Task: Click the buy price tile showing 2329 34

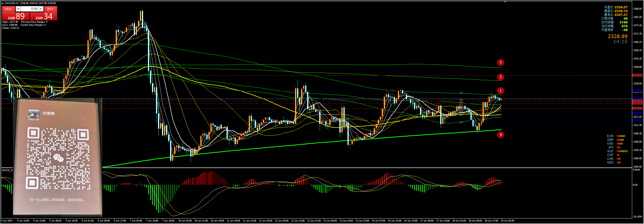Action: pyautogui.click(x=44, y=16)
